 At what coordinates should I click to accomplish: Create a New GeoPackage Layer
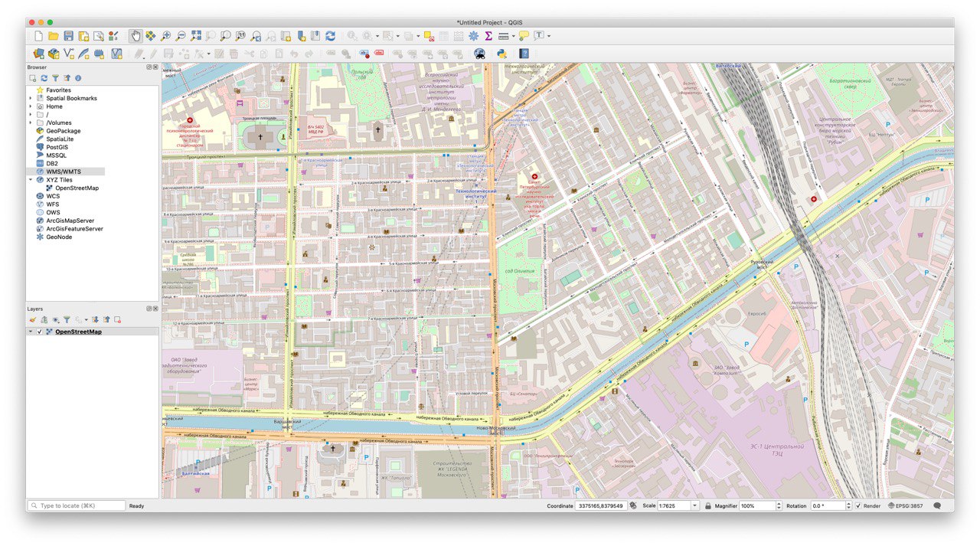click(x=53, y=54)
